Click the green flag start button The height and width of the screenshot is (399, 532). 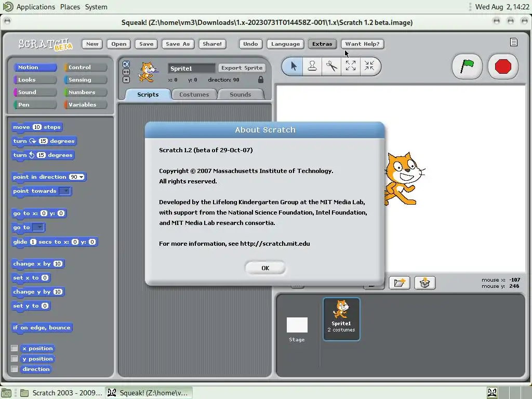point(467,66)
